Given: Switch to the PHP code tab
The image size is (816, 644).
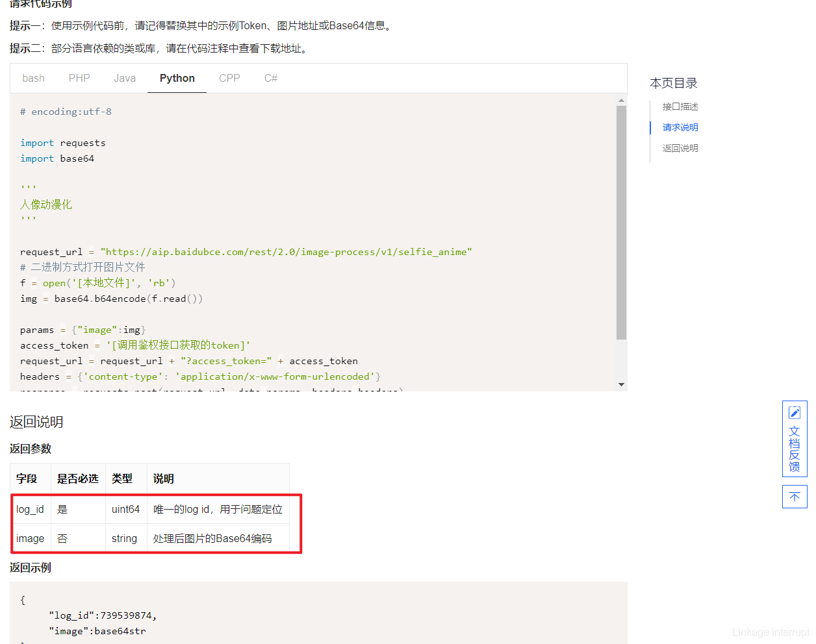Looking at the screenshot, I should tap(79, 79).
